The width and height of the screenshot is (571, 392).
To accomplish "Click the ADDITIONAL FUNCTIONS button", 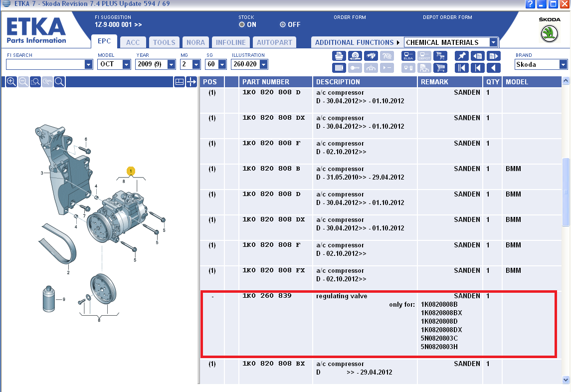I will pyautogui.click(x=357, y=42).
